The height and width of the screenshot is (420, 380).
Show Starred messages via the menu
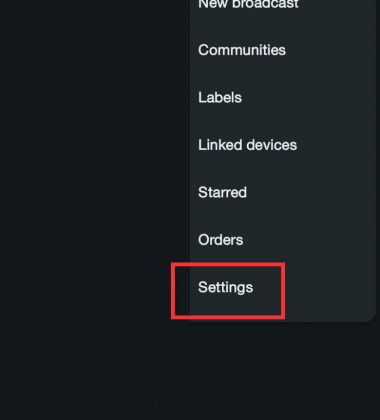click(x=283, y=192)
